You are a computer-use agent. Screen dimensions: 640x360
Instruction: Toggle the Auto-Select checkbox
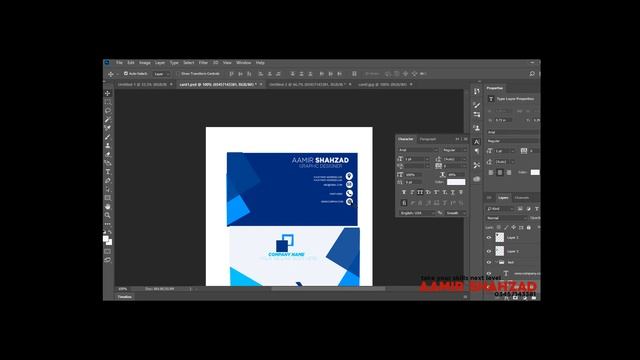click(126, 73)
